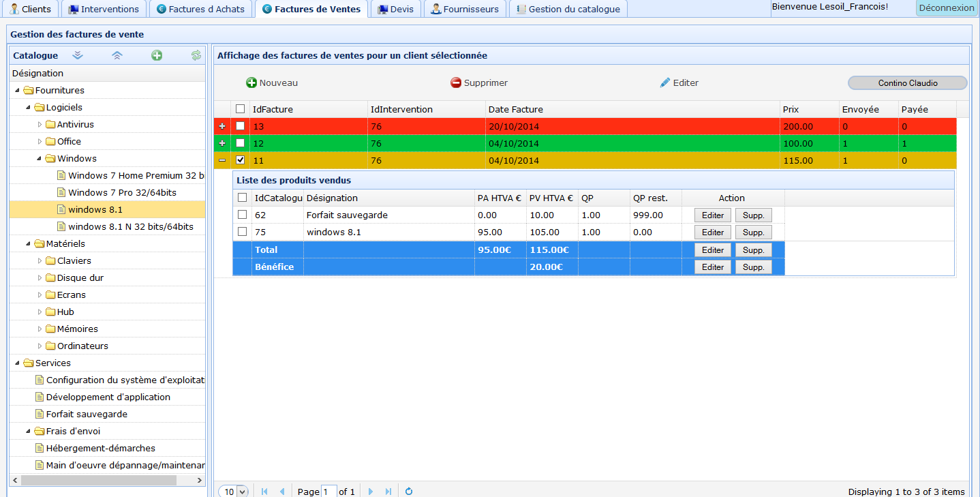Click the Nouveau green plus icon
Screen dimensions: 980x497
pos(251,82)
